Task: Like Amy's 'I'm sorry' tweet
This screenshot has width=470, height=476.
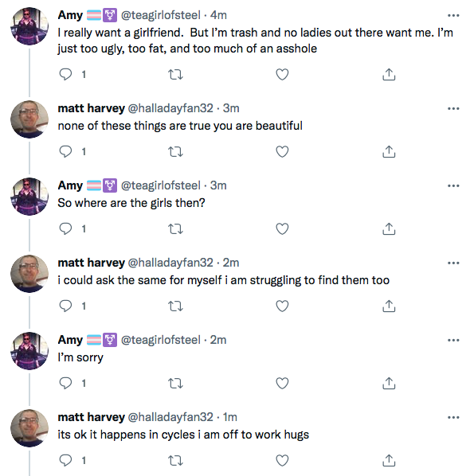Action: [x=282, y=383]
